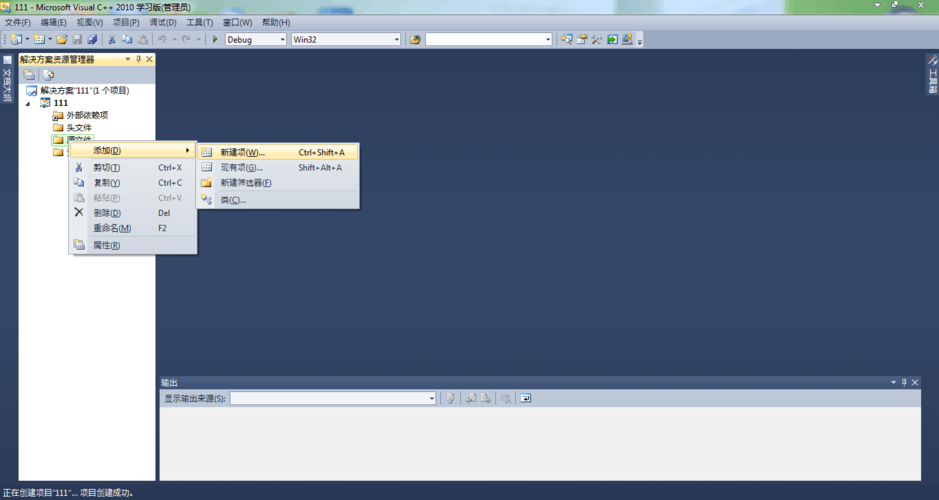The width and height of the screenshot is (939, 500).
Task: Choose 复制(Y) in the context menu
Action: [133, 183]
